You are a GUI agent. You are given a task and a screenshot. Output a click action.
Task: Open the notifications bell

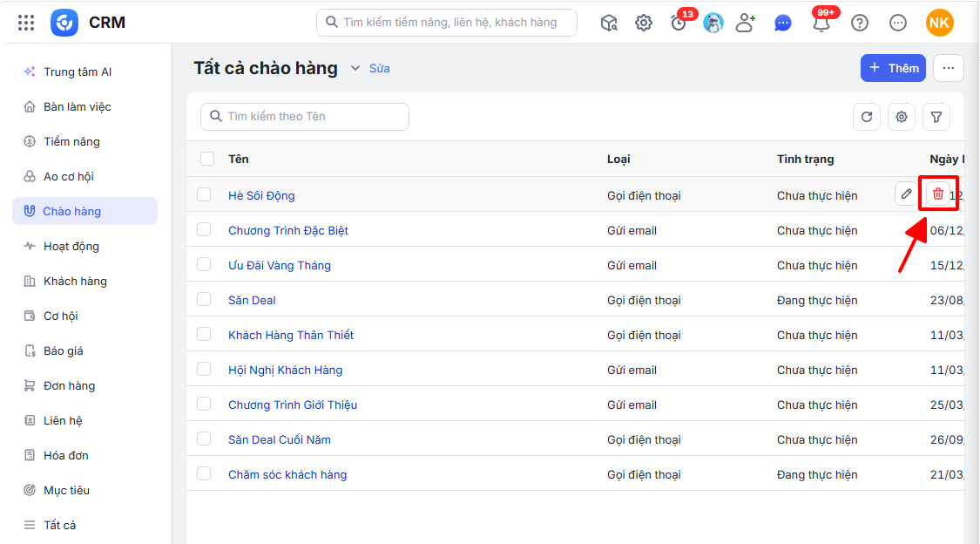pyautogui.click(x=821, y=24)
